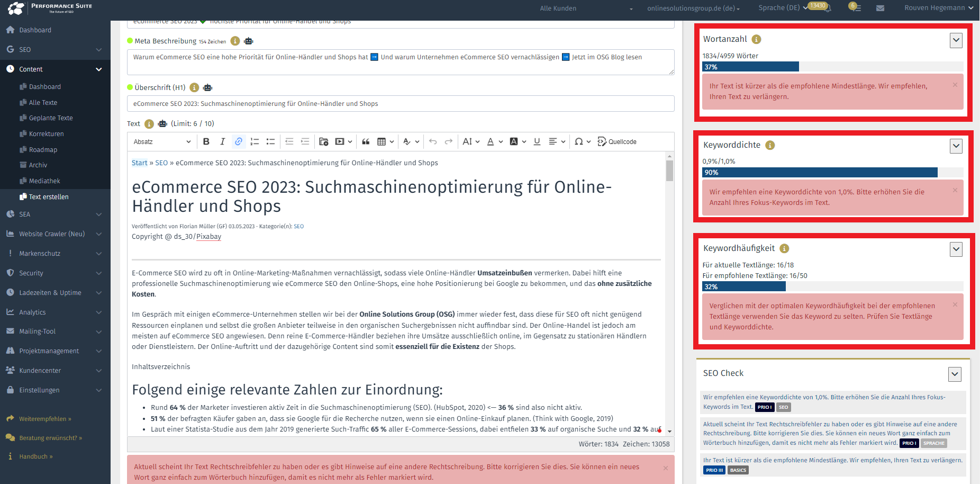Open Korrekturen under Content
The height and width of the screenshot is (484, 980).
click(x=46, y=134)
